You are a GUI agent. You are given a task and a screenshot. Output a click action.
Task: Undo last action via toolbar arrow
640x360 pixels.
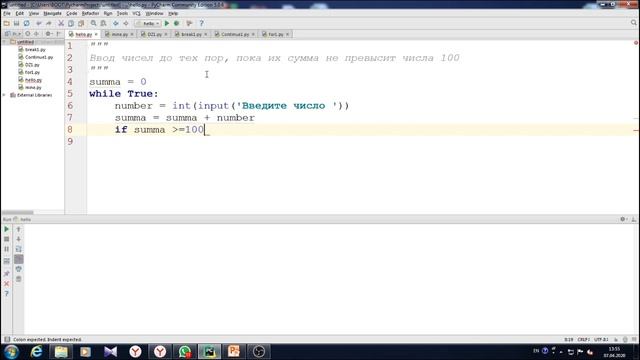39,24
